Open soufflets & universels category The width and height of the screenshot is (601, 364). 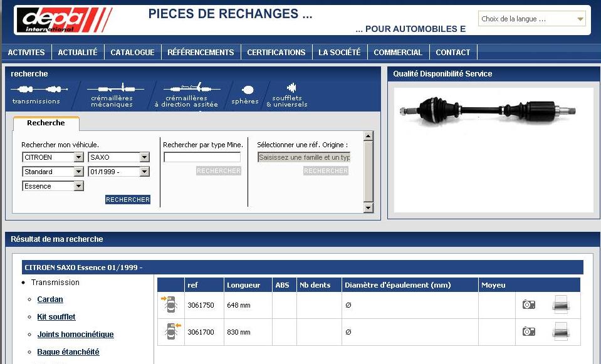pos(290,88)
